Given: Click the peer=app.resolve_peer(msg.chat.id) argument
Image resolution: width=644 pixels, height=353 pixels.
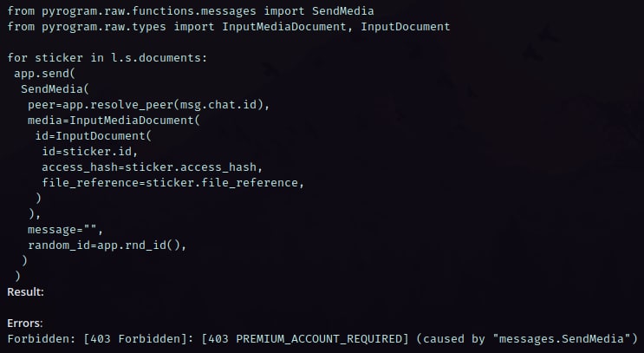Looking at the screenshot, I should [149, 105].
